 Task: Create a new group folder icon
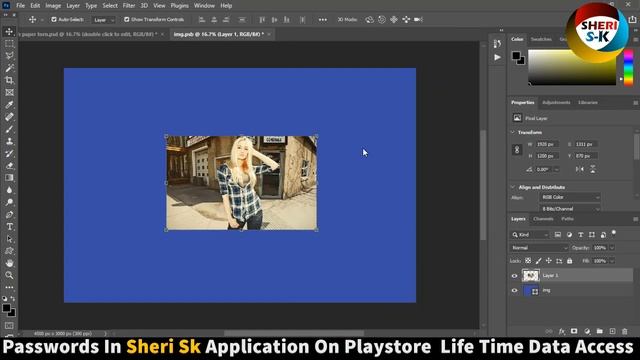click(600, 331)
